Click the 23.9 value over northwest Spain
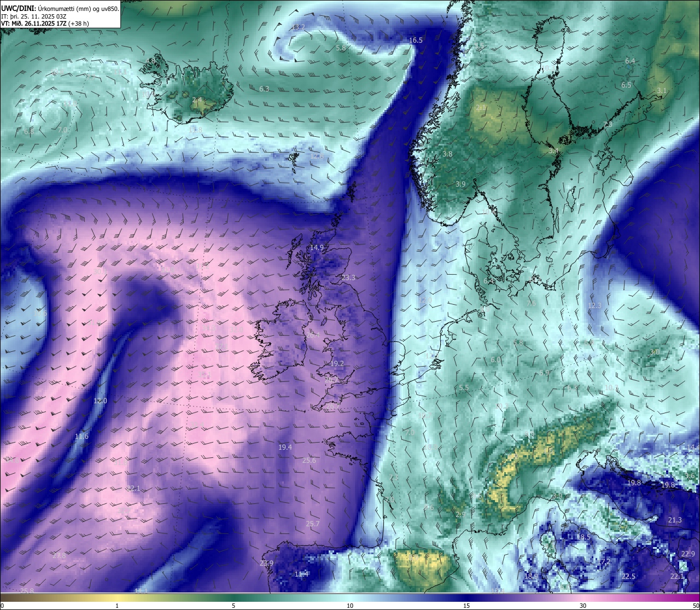This screenshot has width=700, height=610. pyautogui.click(x=266, y=563)
